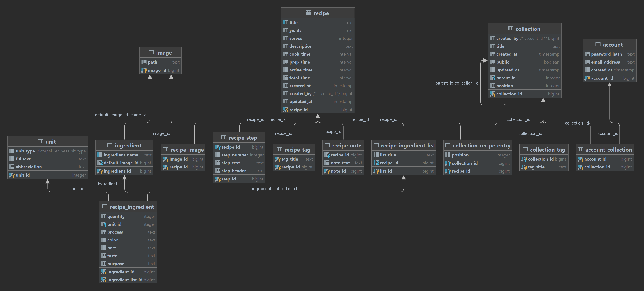Select the purpose column in recipe_ingredient
The image size is (644, 291).
tap(128, 264)
